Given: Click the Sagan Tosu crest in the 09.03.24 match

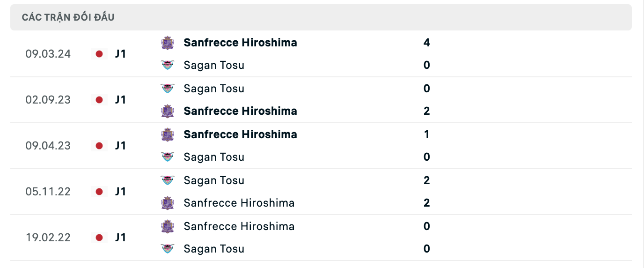Looking at the screenshot, I should tap(168, 65).
